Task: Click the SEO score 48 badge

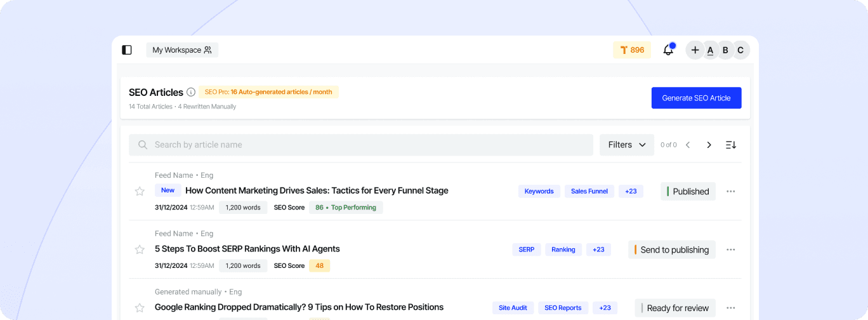Action: [320, 266]
